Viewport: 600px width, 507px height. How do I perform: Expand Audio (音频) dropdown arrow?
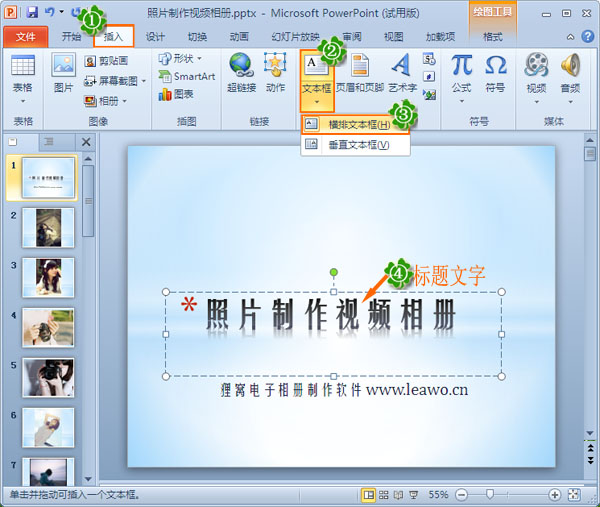571,102
